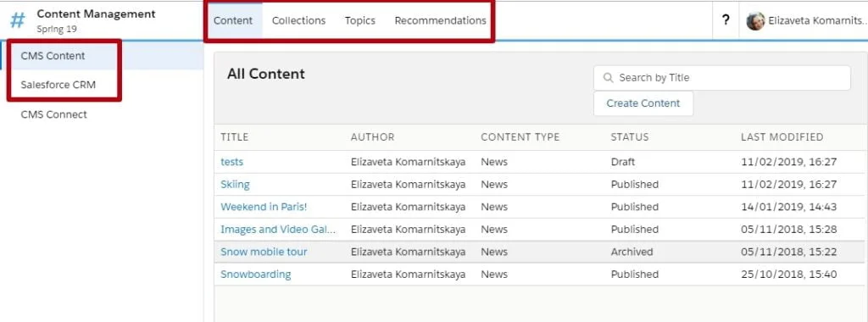Sort by the TITLE column header
This screenshot has width=868, height=322.
coord(235,137)
